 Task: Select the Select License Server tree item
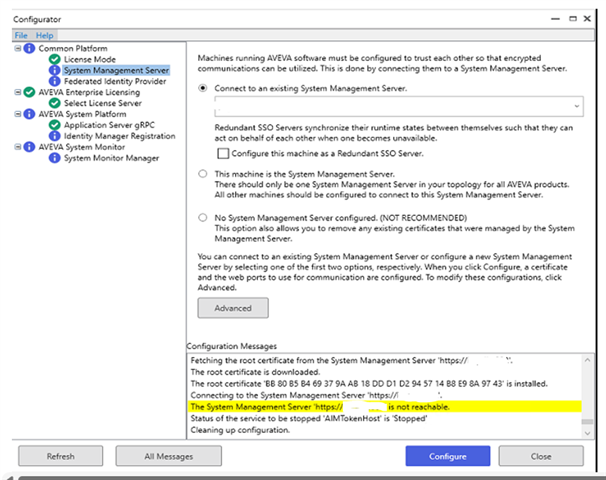click(x=103, y=103)
